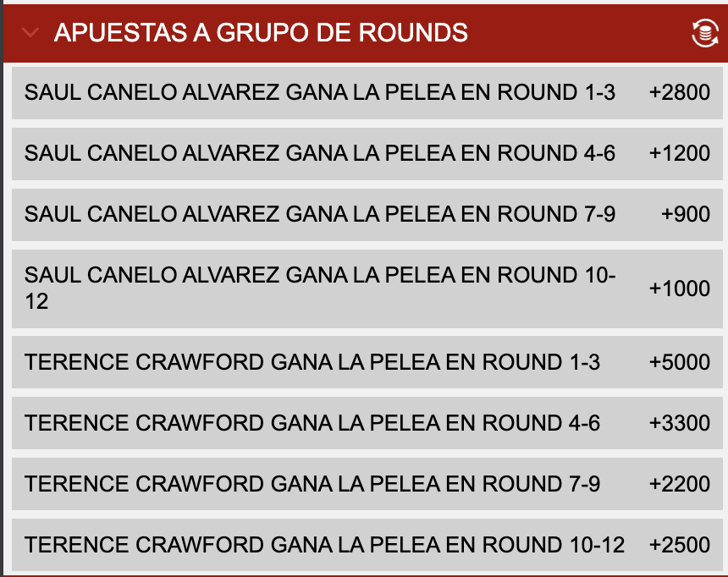
Task: Select Terence Crawford gana en round 1-3
Action: (x=367, y=362)
